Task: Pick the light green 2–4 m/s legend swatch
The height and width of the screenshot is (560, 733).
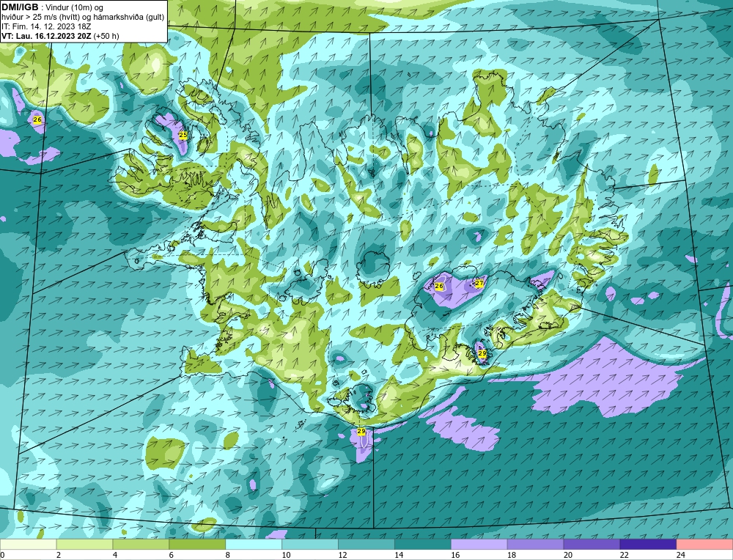Action: [x=84, y=545]
